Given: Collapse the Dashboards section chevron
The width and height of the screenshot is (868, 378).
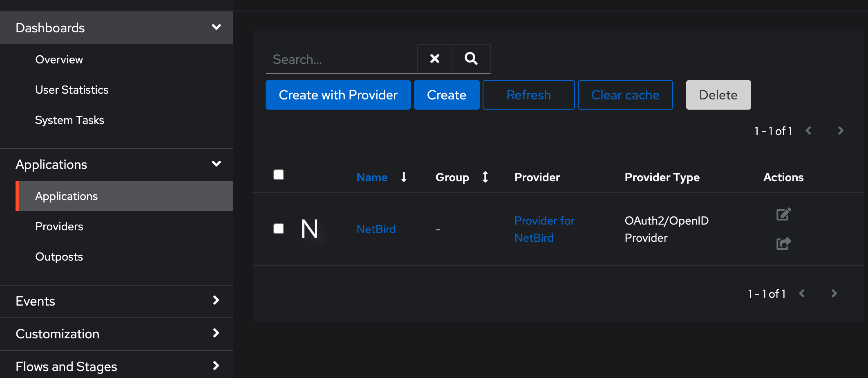Looking at the screenshot, I should (x=216, y=27).
